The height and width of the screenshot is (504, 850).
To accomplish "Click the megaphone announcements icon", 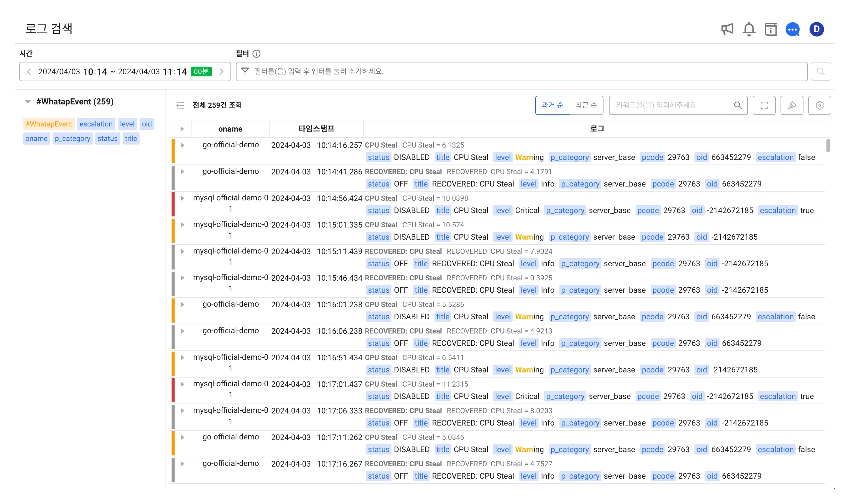I will click(727, 29).
